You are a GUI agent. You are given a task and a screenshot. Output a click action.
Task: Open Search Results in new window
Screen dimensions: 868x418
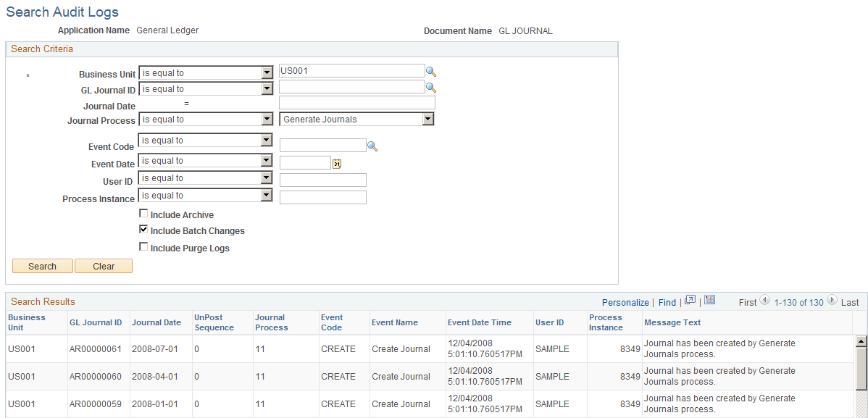tap(690, 300)
